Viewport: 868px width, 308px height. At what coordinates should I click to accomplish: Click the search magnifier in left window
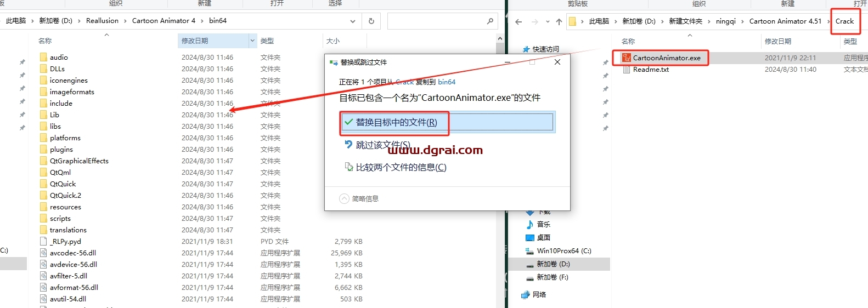pos(490,21)
